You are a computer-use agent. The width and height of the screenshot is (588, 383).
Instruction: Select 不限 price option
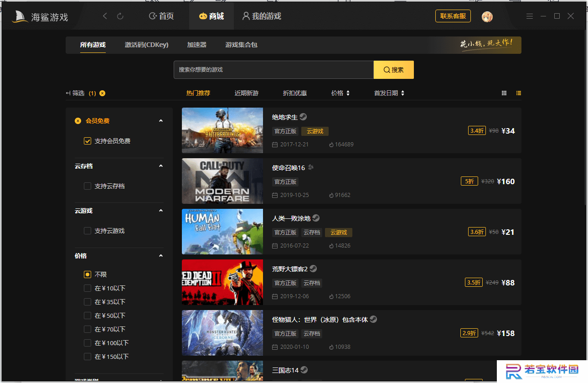[88, 274]
